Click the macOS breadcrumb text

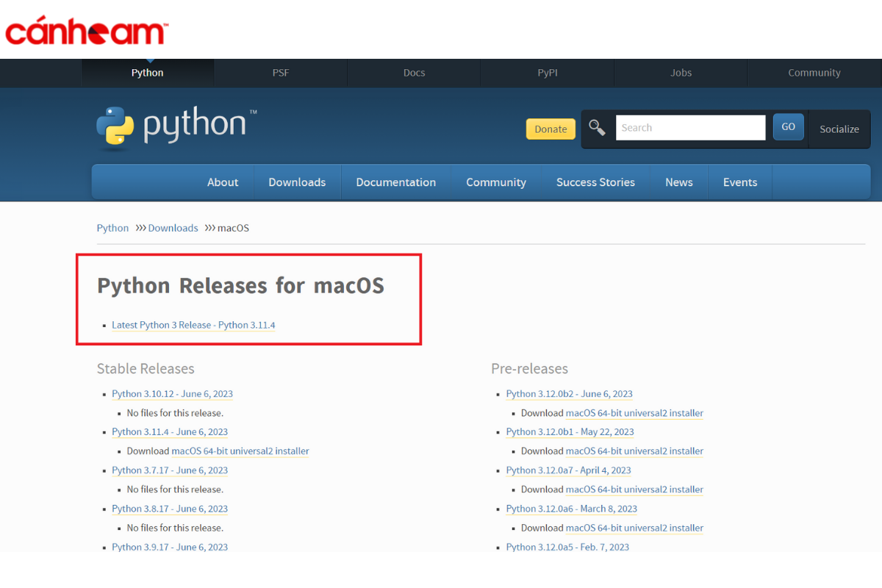[x=233, y=228]
